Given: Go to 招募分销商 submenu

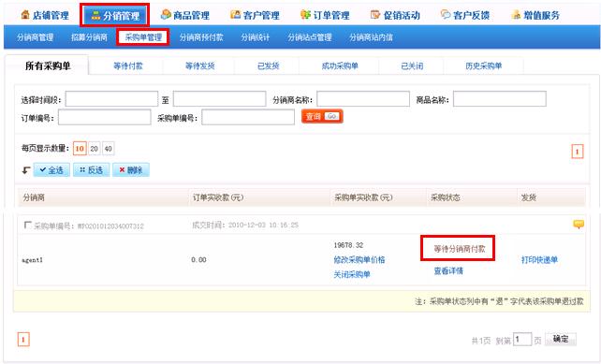Looking at the screenshot, I should pos(89,37).
